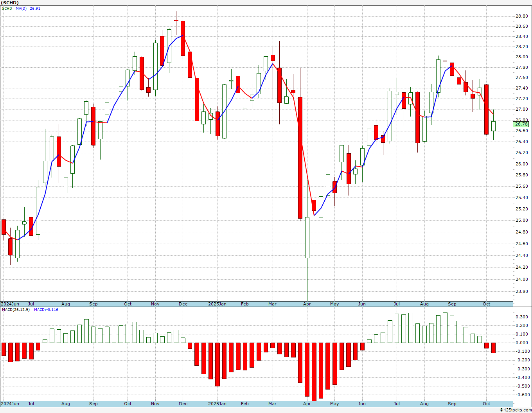Click the 24.00 price axis label
Viewport: 532px width, 413px height.
point(521,280)
